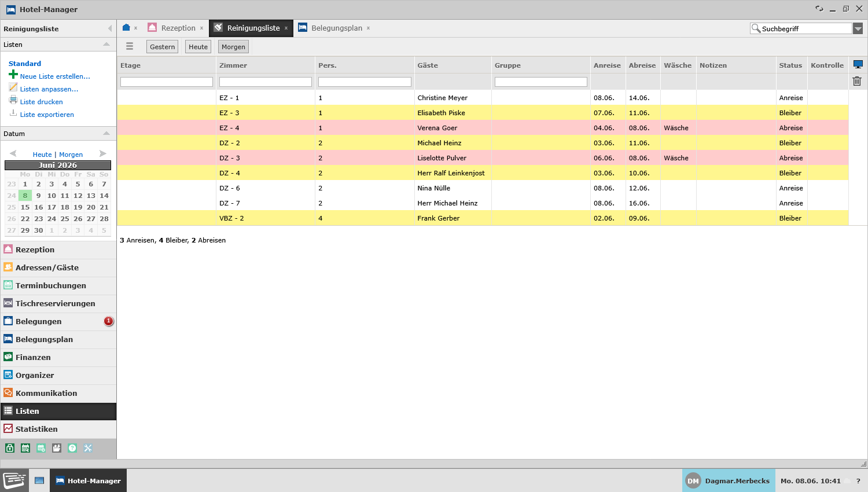Image resolution: width=868 pixels, height=492 pixels.
Task: Collapse the Listen panel section
Action: [106, 44]
